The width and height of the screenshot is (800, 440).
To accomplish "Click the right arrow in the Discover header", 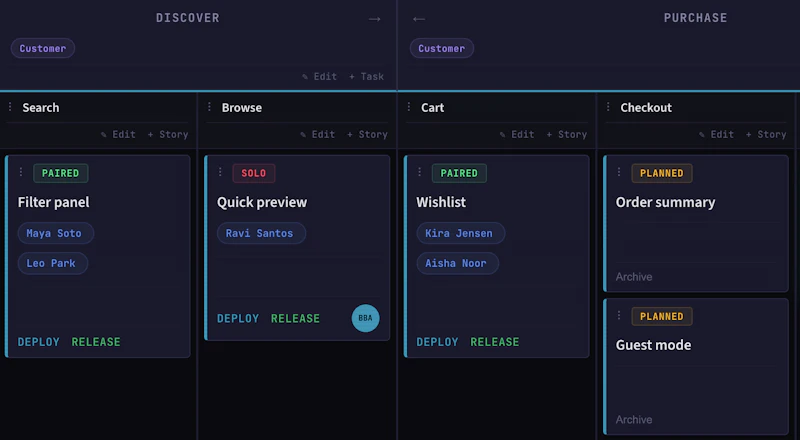I will [374, 19].
